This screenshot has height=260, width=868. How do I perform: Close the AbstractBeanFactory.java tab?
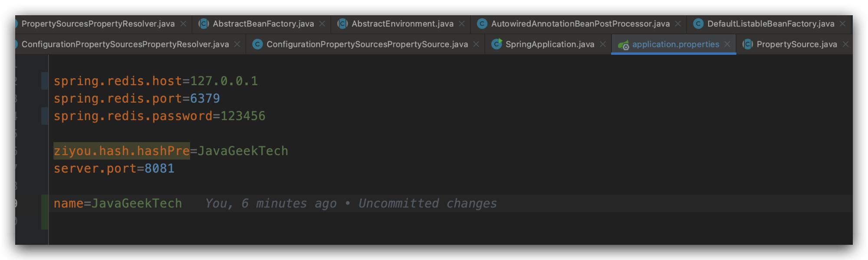click(322, 24)
